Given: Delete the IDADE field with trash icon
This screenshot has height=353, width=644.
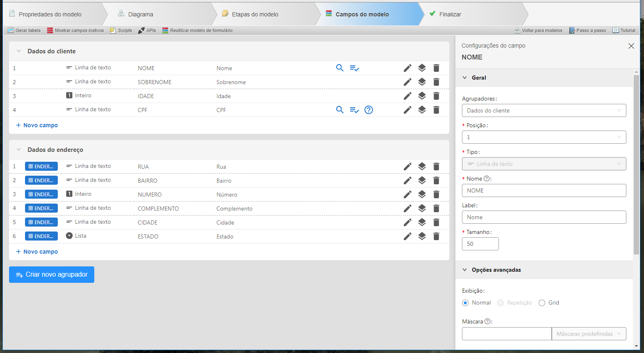Looking at the screenshot, I should tap(436, 96).
